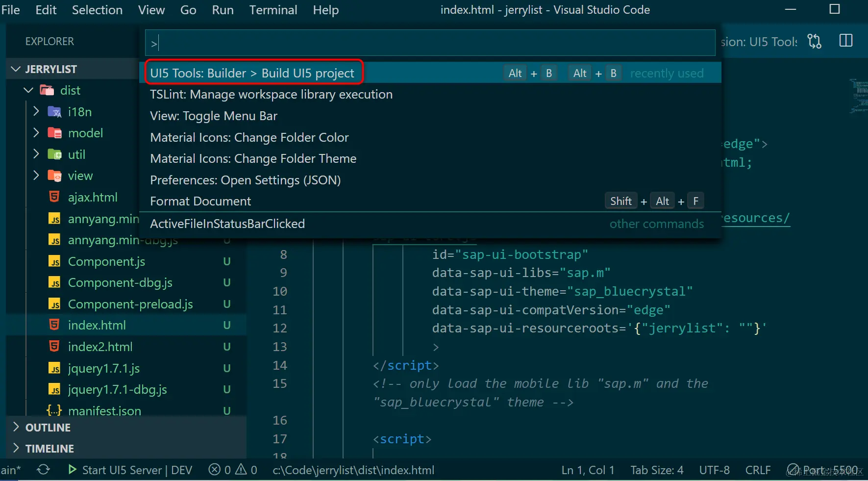The width and height of the screenshot is (868, 481).
Task: Expand the OUTLINE section
Action: click(16, 427)
